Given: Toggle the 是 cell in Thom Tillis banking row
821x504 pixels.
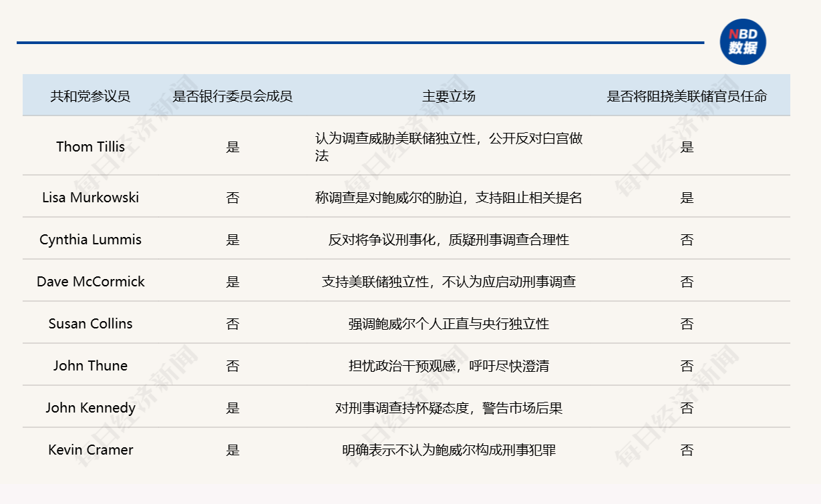Looking at the screenshot, I should click(233, 146).
